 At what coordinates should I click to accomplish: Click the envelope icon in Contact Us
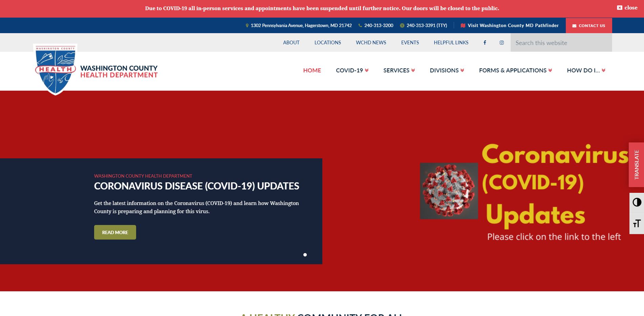tap(574, 26)
